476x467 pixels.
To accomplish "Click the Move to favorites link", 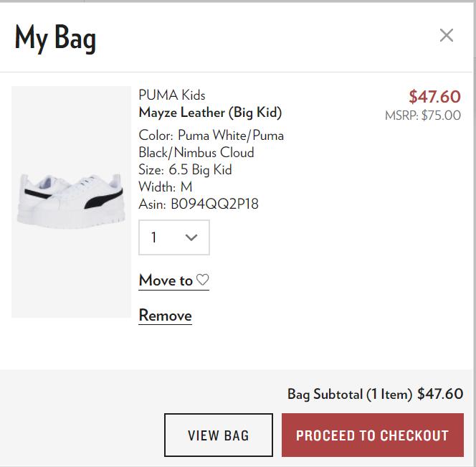I will pos(166,280).
